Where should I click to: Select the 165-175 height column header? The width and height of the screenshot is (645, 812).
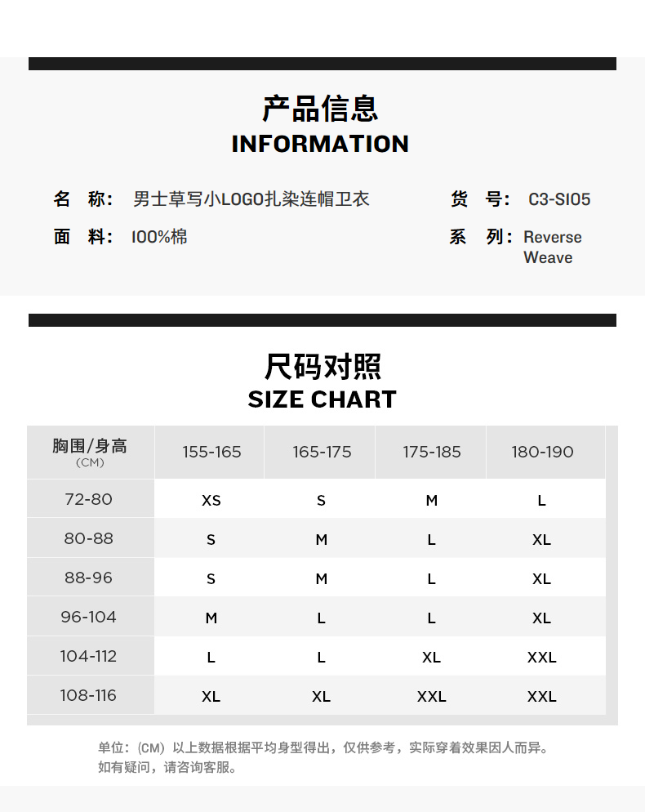322,452
